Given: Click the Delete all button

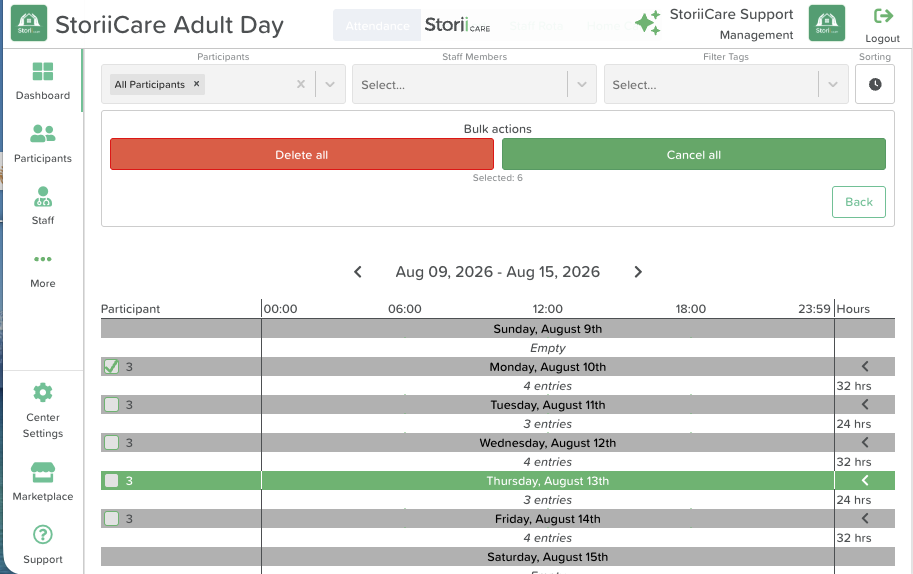Looking at the screenshot, I should [302, 155].
